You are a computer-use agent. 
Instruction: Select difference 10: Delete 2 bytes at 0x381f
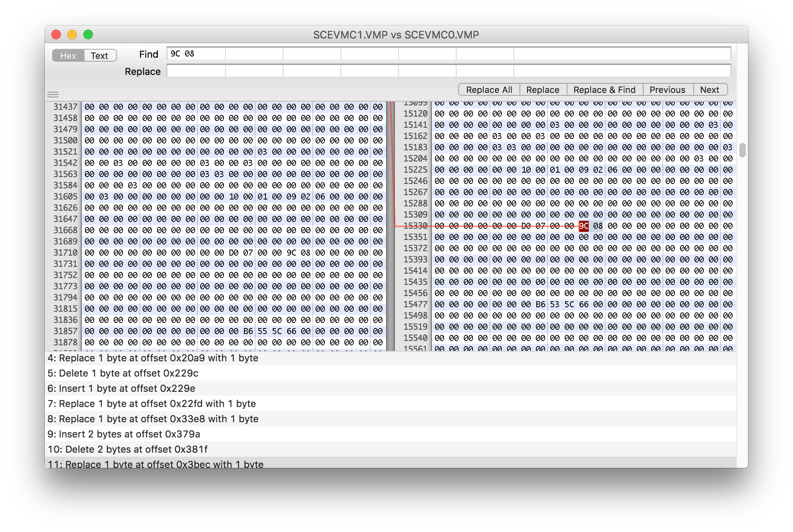point(127,449)
